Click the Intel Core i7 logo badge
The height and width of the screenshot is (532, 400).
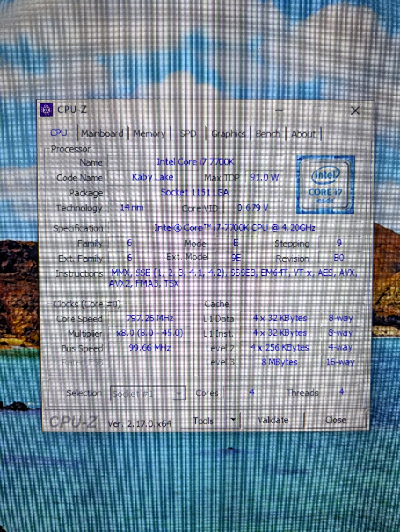(x=325, y=185)
